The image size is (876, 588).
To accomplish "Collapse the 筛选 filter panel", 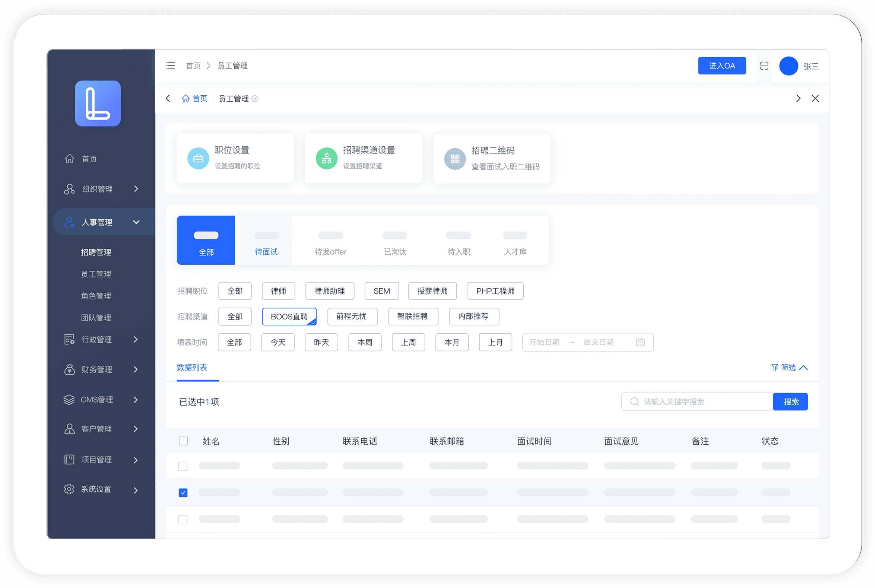I will pyautogui.click(x=789, y=368).
